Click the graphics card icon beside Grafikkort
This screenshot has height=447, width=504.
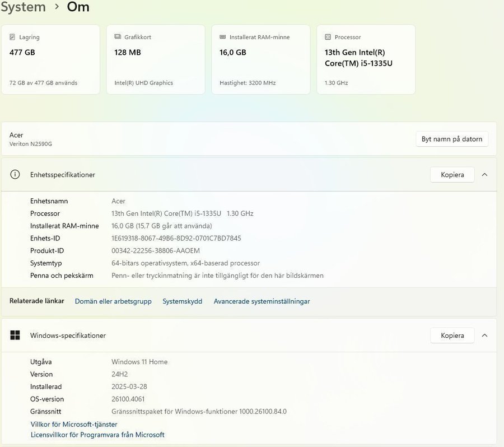(118, 36)
